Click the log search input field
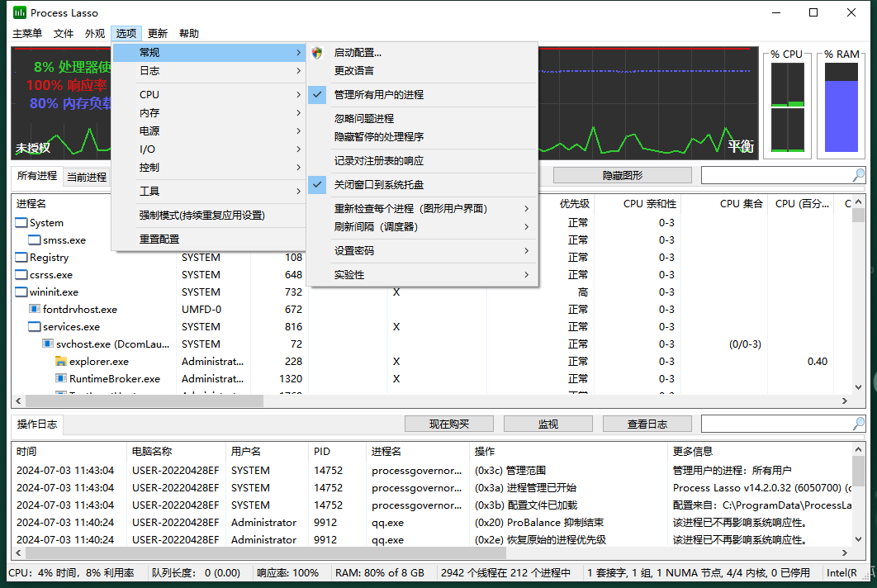The height and width of the screenshot is (588, 877). click(x=776, y=424)
